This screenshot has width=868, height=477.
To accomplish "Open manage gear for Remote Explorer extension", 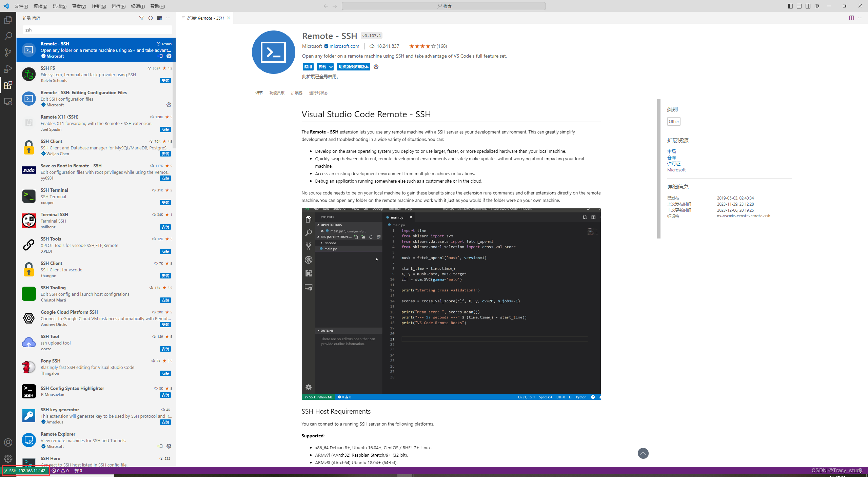I will [x=169, y=446].
